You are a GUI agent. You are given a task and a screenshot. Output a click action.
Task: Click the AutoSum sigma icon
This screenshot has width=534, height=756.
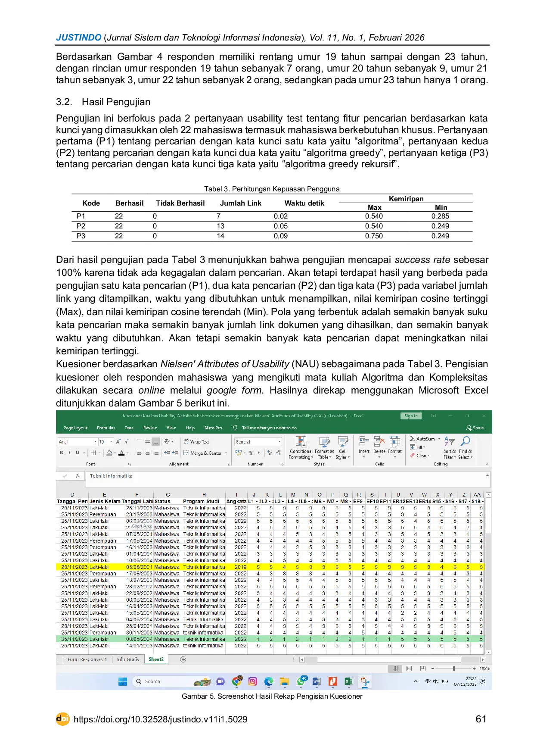point(413,439)
